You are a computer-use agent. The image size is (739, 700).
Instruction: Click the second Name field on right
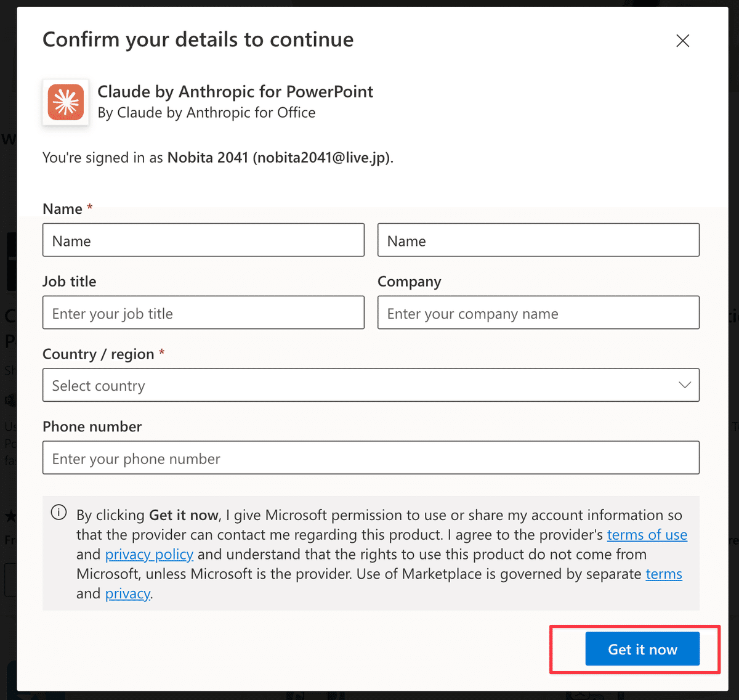coord(538,240)
